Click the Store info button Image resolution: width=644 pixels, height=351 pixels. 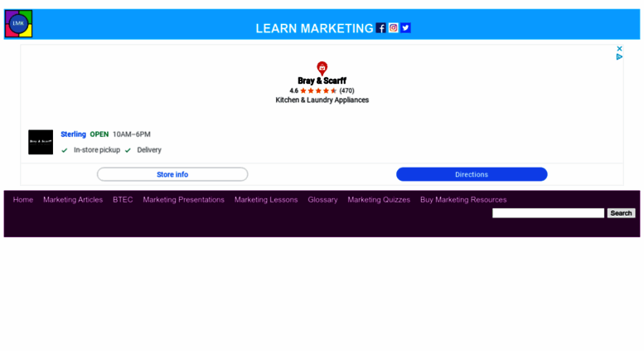pyautogui.click(x=172, y=174)
